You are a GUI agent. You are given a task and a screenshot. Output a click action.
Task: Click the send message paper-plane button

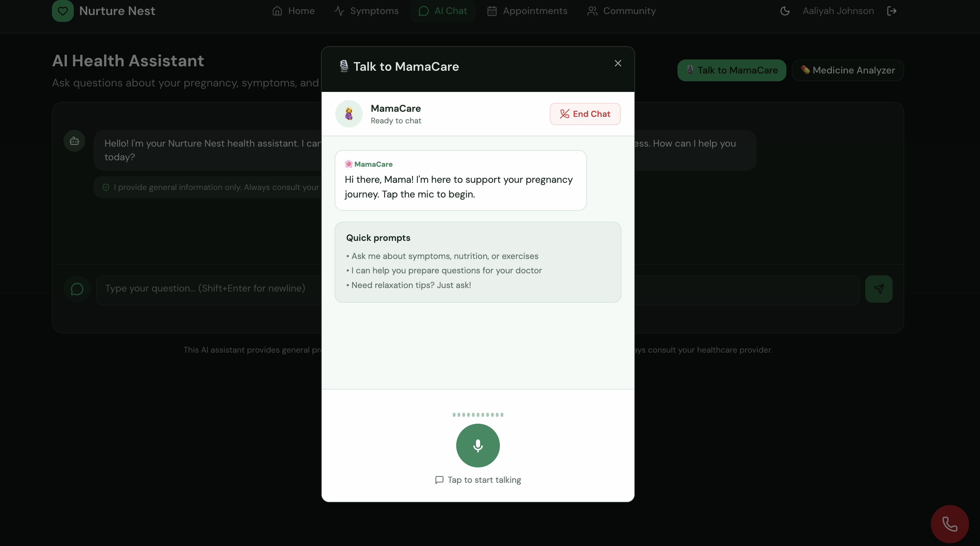coord(879,289)
